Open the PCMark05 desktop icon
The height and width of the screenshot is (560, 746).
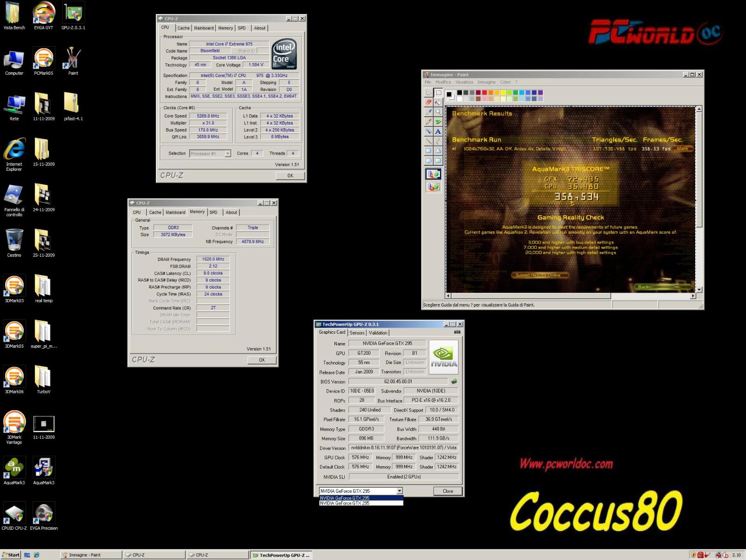tap(44, 61)
